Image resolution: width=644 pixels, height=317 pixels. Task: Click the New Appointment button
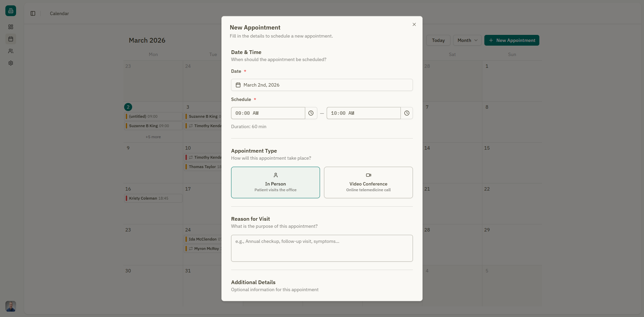[512, 40]
